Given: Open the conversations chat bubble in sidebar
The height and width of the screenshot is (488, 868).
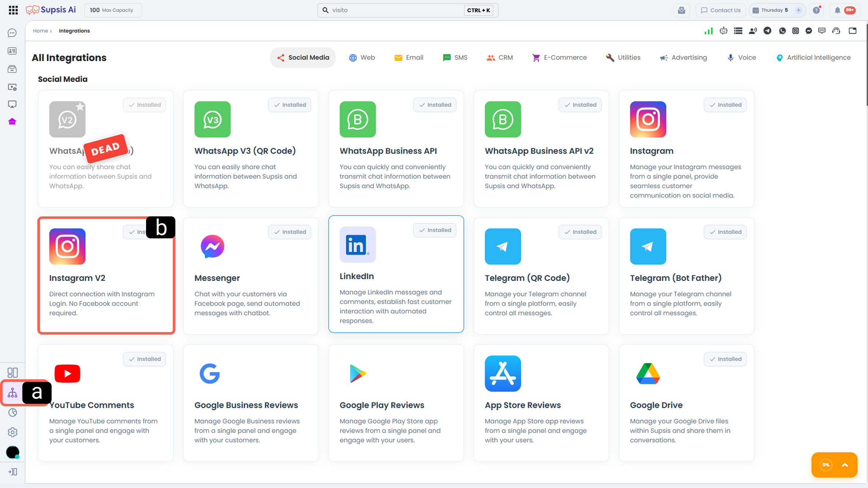Looking at the screenshot, I should click(x=12, y=33).
